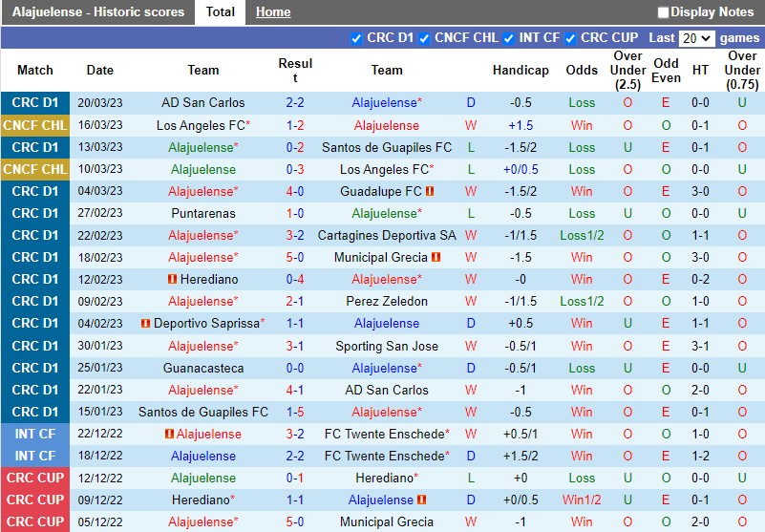Click the Handicap column header
Screen dimensions: 765x532
(x=521, y=71)
